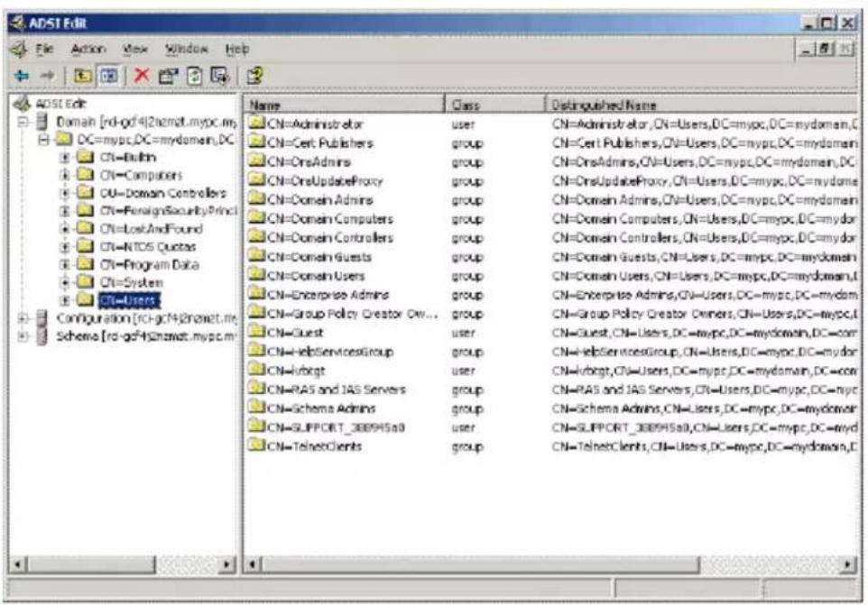
Task: Toggle the Show/Hide Console Tree icon
Action: tap(108, 75)
